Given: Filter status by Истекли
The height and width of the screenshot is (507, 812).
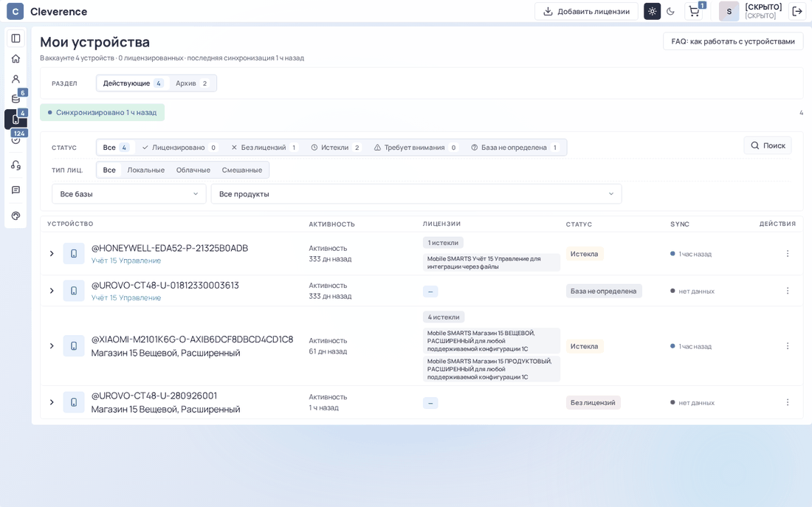Looking at the screenshot, I should (336, 148).
